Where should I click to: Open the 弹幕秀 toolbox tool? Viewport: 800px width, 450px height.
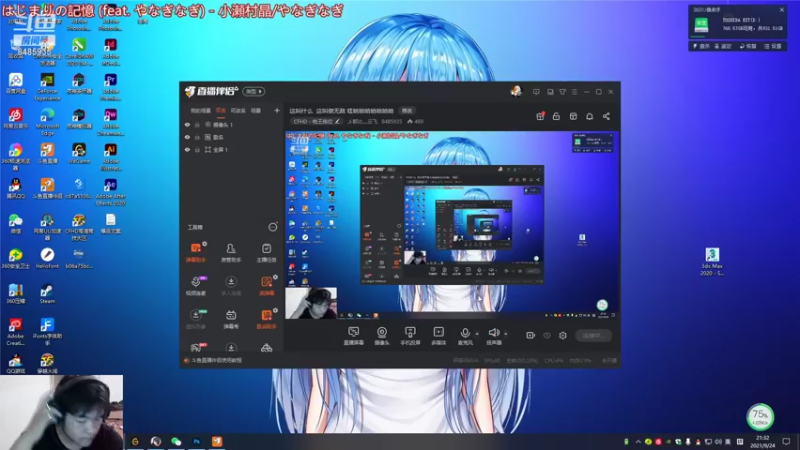click(x=231, y=319)
